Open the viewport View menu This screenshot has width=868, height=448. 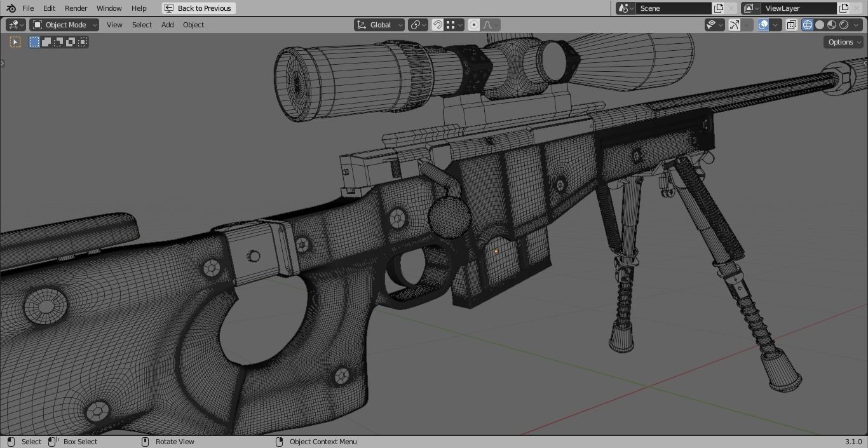114,25
